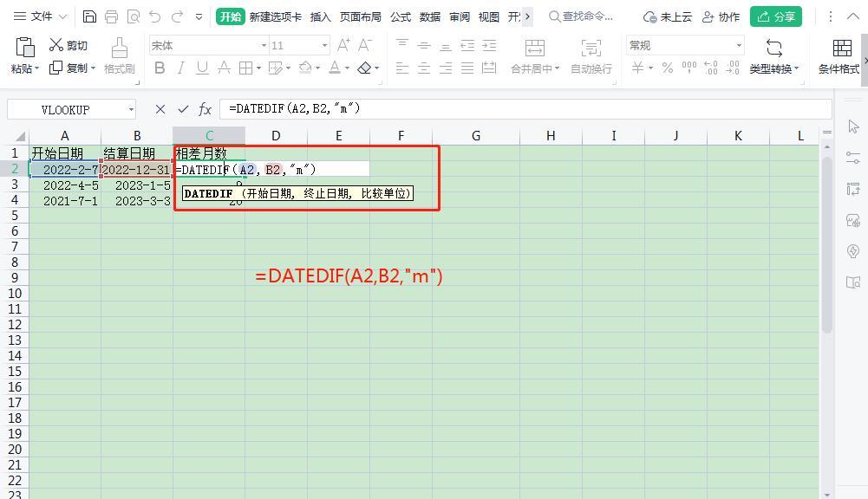
Task: Toggle Bold formatting
Action: 160,68
